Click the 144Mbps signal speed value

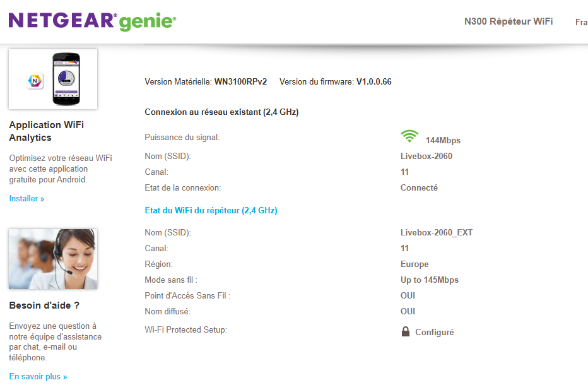pos(443,140)
